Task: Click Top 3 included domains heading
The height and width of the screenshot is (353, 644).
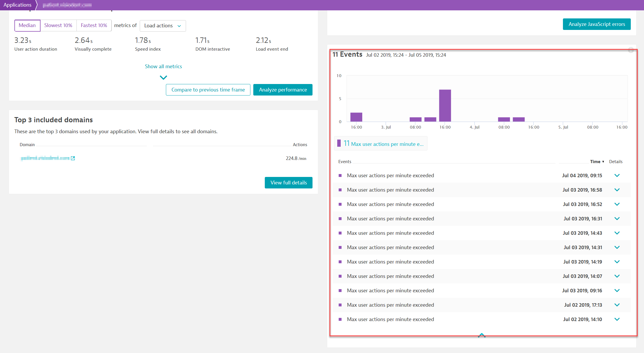Action: point(53,120)
